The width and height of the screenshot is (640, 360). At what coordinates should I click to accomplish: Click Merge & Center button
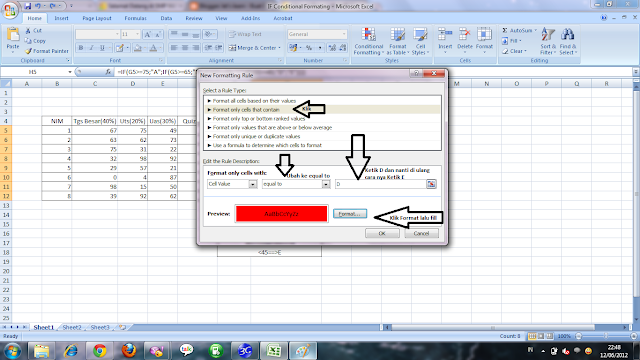(x=254, y=48)
